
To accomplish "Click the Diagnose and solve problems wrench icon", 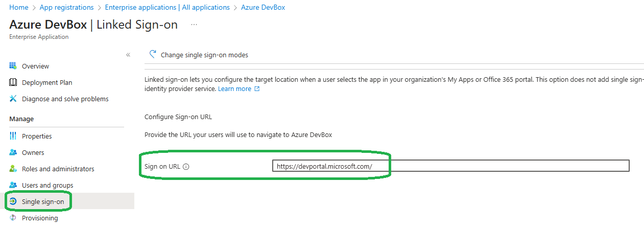I will (13, 99).
